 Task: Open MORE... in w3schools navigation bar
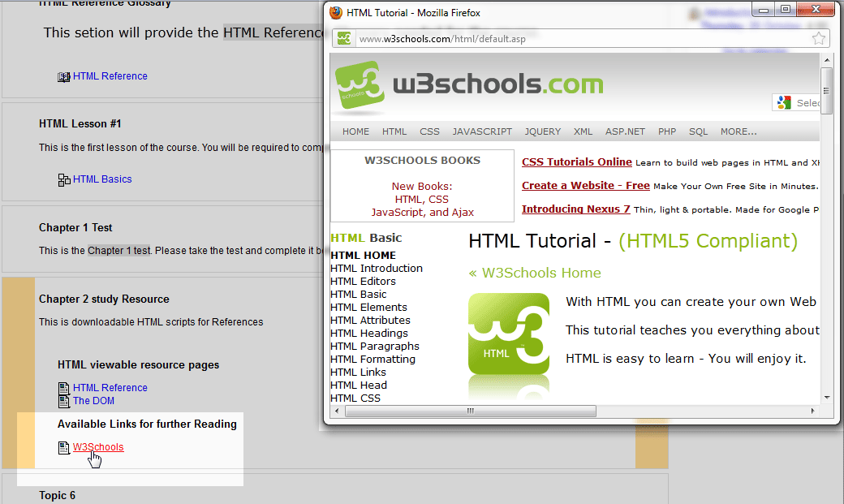(738, 131)
